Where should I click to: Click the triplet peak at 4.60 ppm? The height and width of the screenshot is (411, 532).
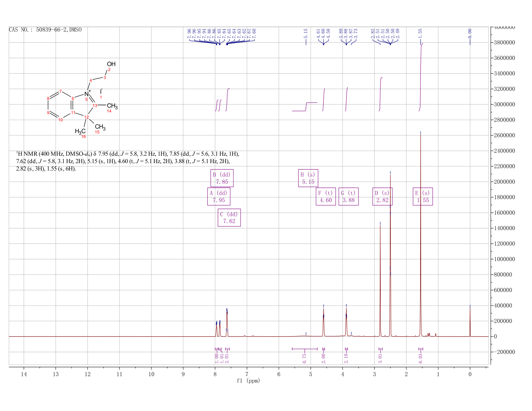pyautogui.click(x=323, y=322)
